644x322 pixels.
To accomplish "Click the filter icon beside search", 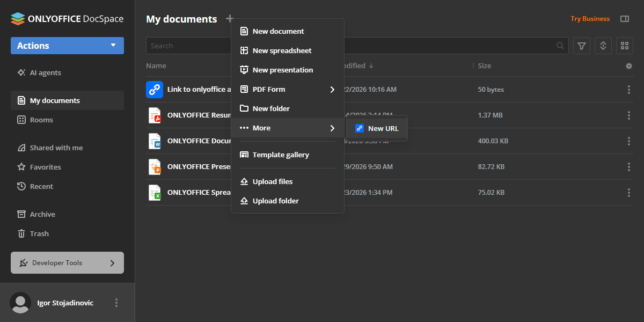I will [582, 46].
